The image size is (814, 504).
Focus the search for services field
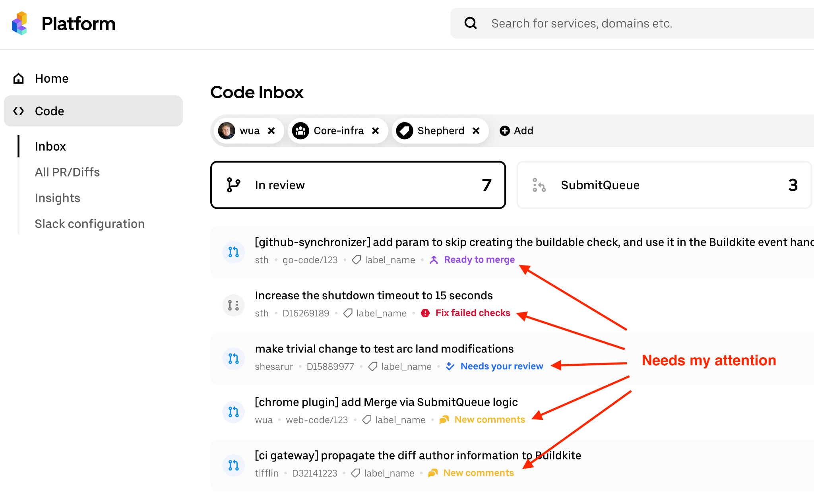(x=632, y=23)
